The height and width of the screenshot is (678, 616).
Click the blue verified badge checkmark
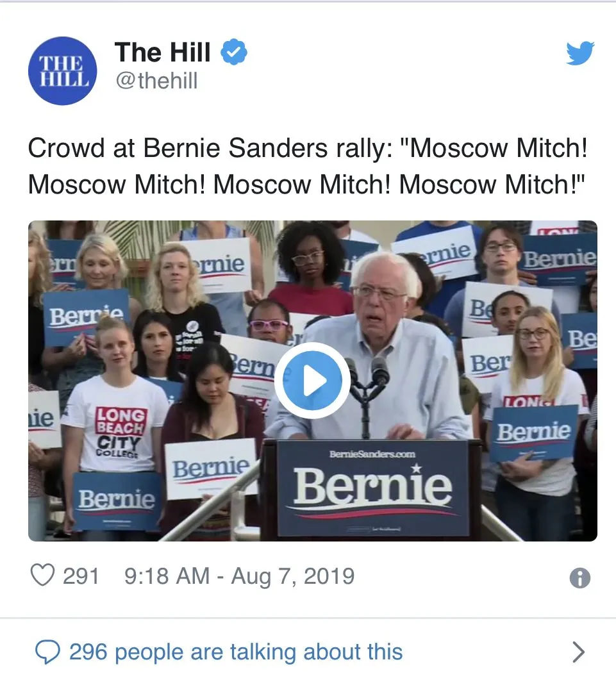(x=234, y=52)
